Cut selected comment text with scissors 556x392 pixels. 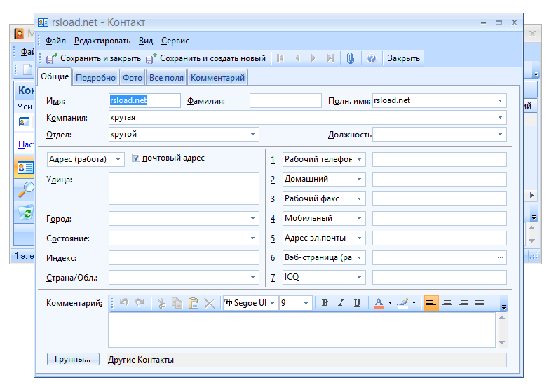pos(161,303)
